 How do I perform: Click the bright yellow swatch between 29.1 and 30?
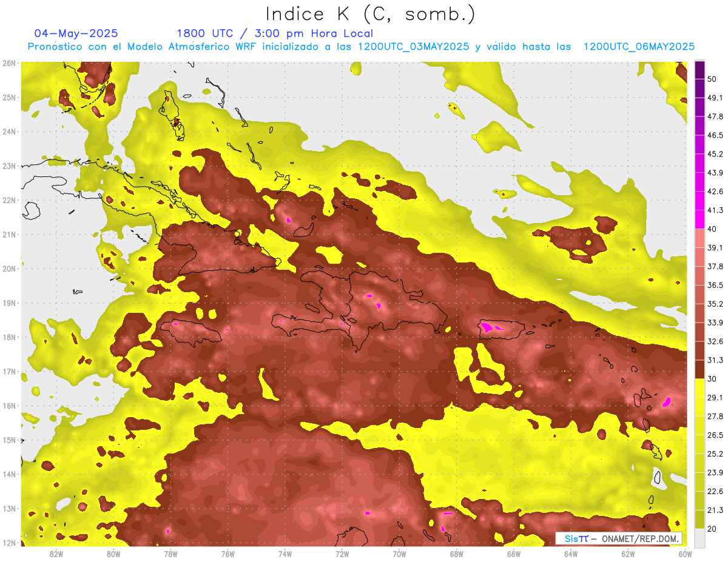[x=699, y=388]
